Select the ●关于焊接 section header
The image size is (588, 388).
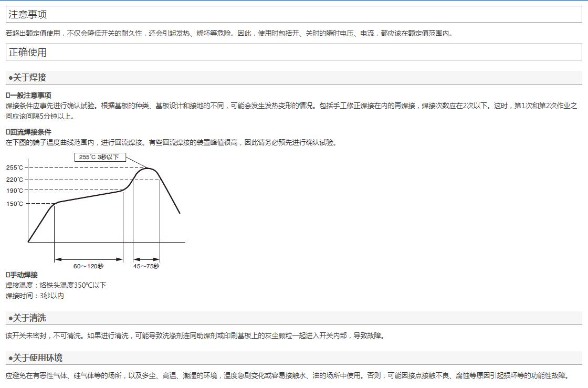pos(27,78)
